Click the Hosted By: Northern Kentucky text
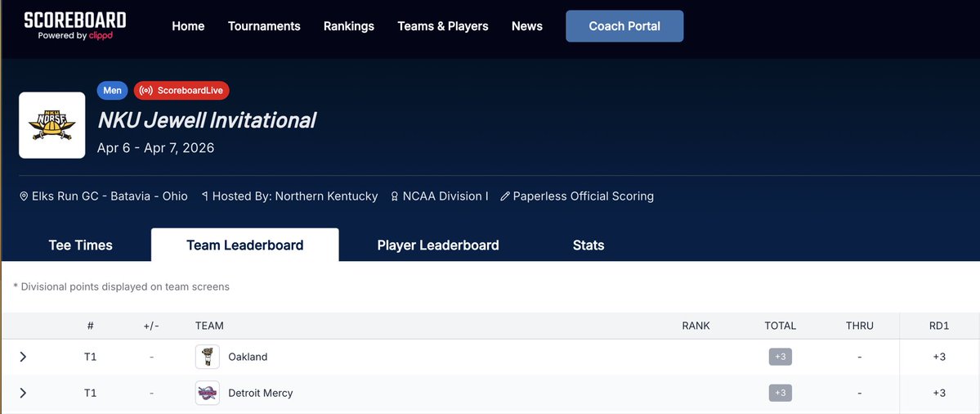The height and width of the screenshot is (414, 980). tap(295, 196)
